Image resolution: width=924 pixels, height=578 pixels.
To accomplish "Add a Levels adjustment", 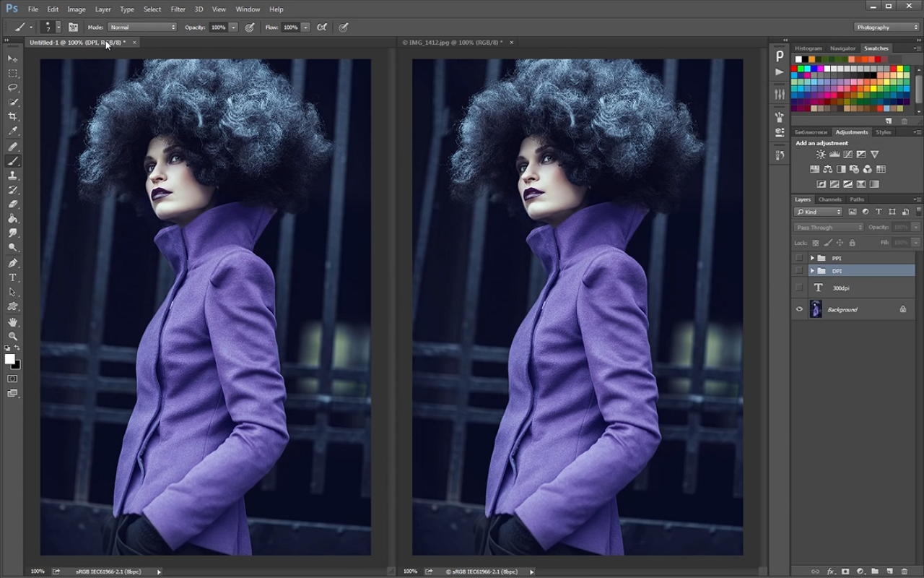I will click(834, 155).
